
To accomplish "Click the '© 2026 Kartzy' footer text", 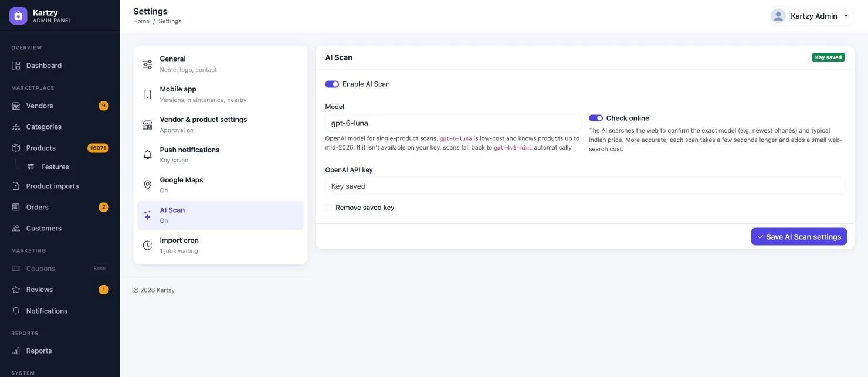I will click(154, 290).
